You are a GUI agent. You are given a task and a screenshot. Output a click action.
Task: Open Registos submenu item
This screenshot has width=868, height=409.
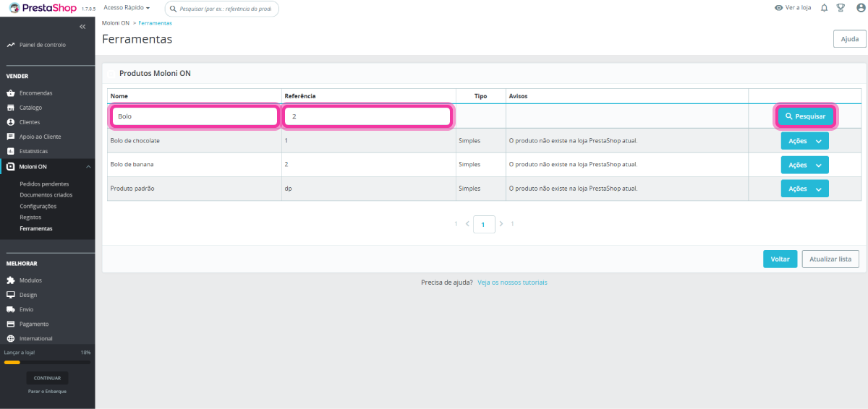[x=30, y=217]
